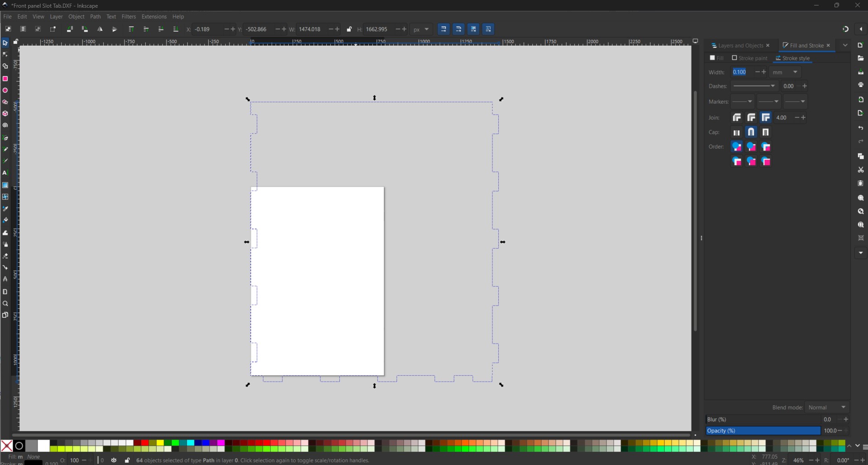The height and width of the screenshot is (465, 868).
Task: Click the H height input field
Action: [379, 29]
